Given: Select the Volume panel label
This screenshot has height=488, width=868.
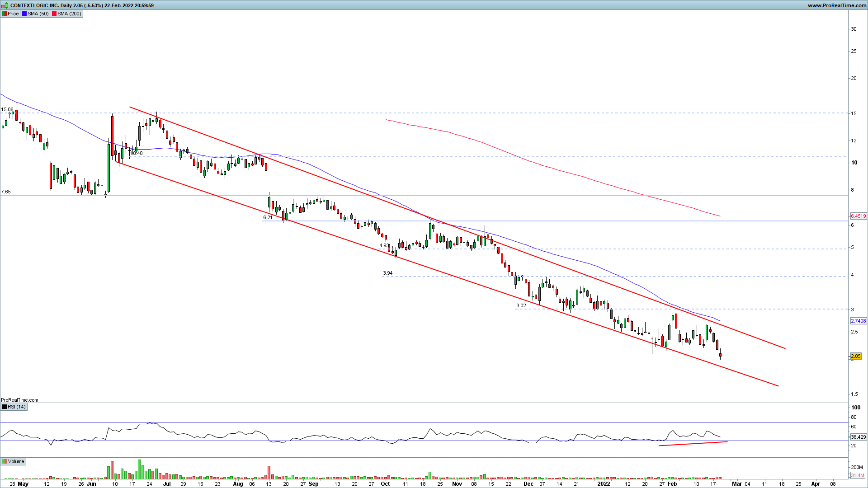Looking at the screenshot, I should coord(16,461).
